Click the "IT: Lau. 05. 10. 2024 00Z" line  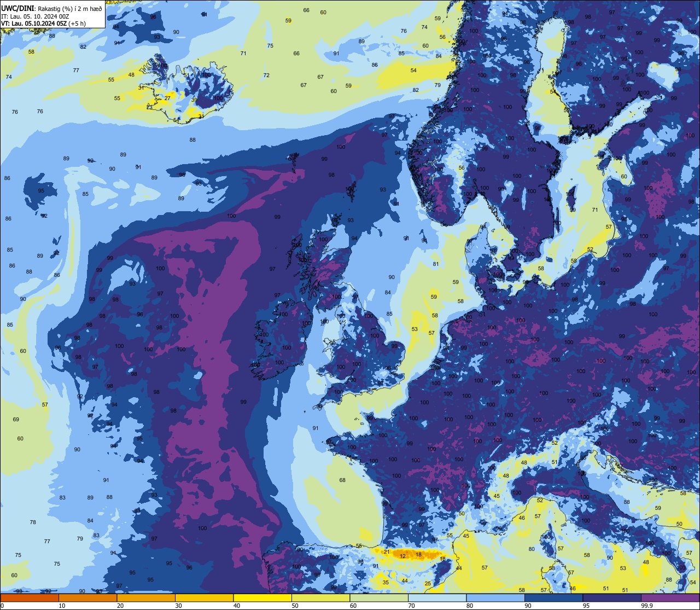(36, 16)
